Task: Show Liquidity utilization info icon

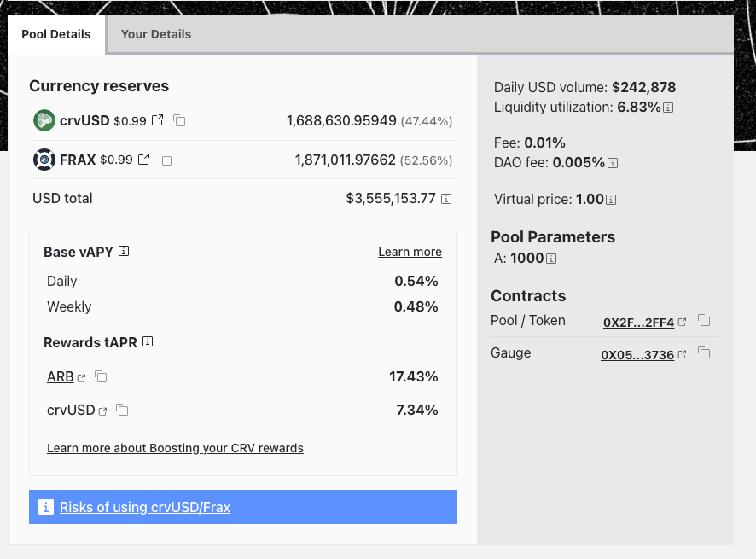Action: tap(669, 108)
